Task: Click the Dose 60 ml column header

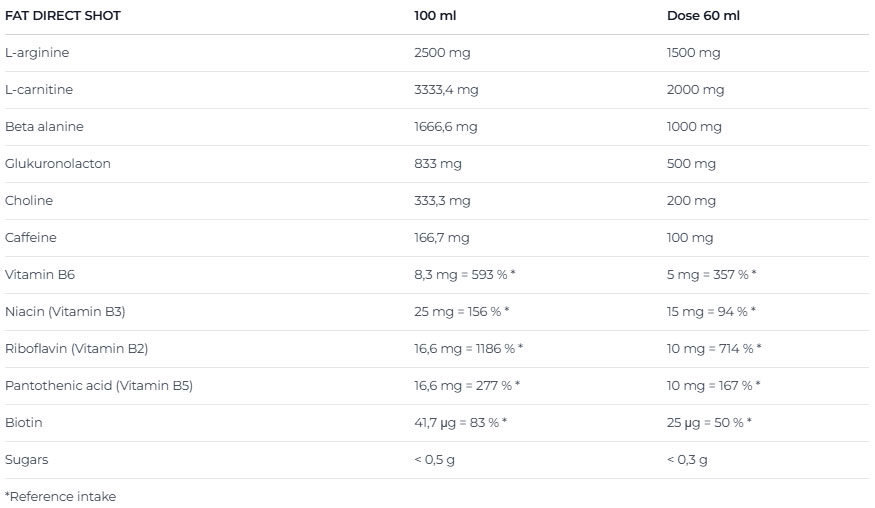Action: click(x=703, y=16)
